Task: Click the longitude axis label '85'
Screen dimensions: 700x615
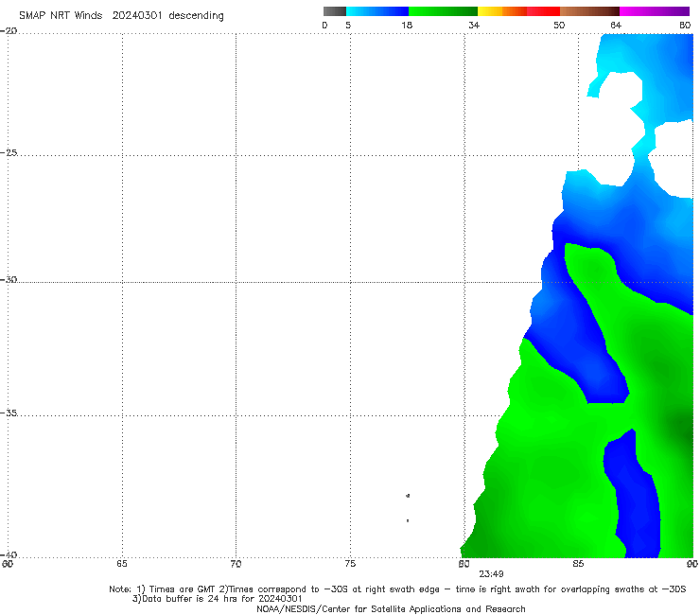Action: click(578, 564)
